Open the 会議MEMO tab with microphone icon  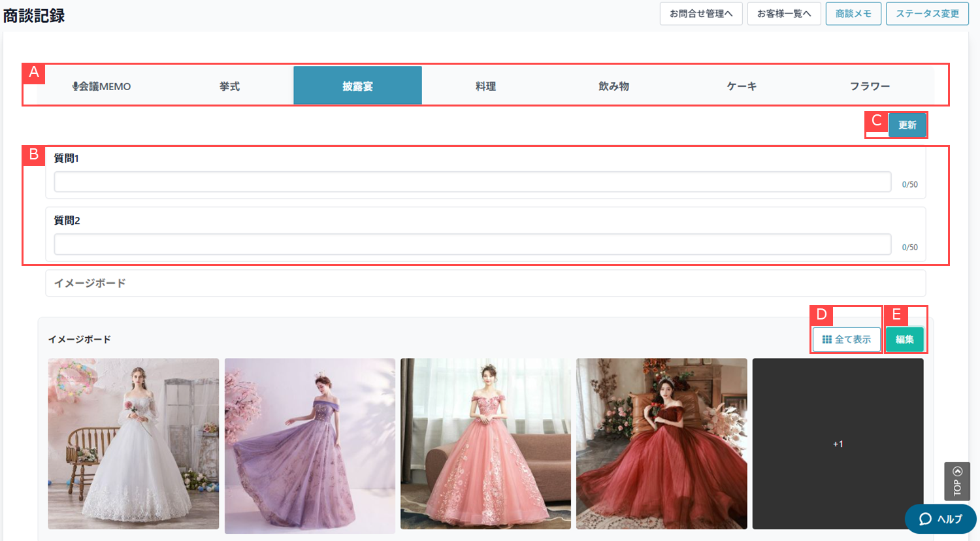101,86
